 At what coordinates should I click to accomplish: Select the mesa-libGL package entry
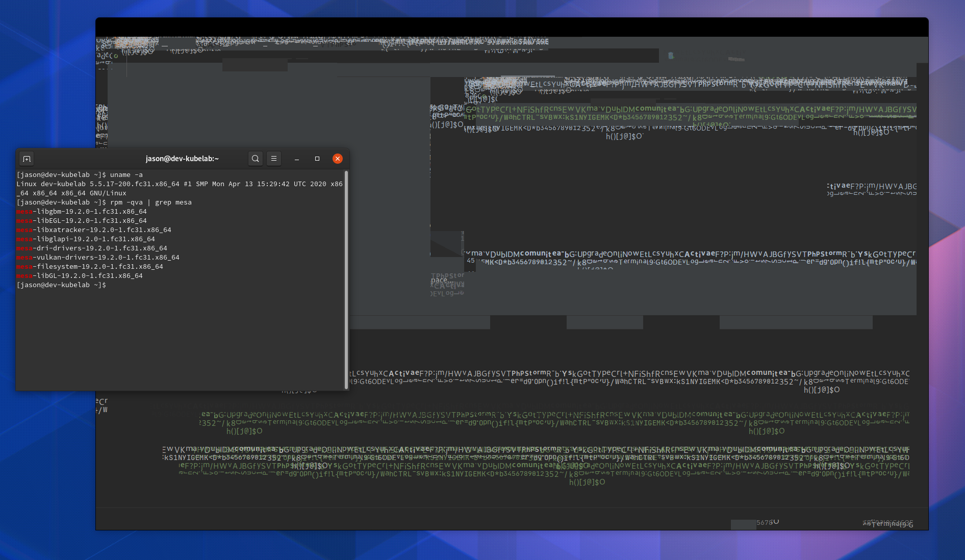pos(80,275)
